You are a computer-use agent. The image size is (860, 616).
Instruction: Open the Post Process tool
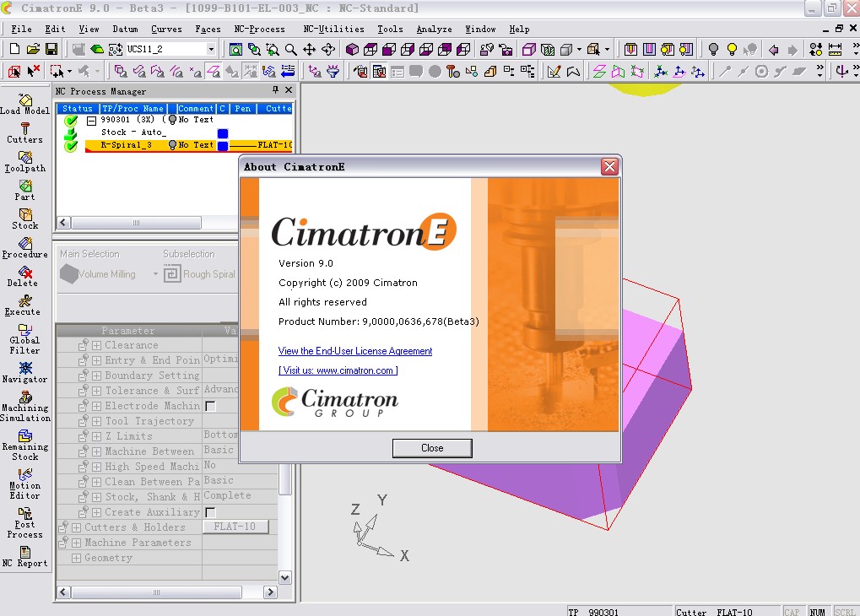25,523
